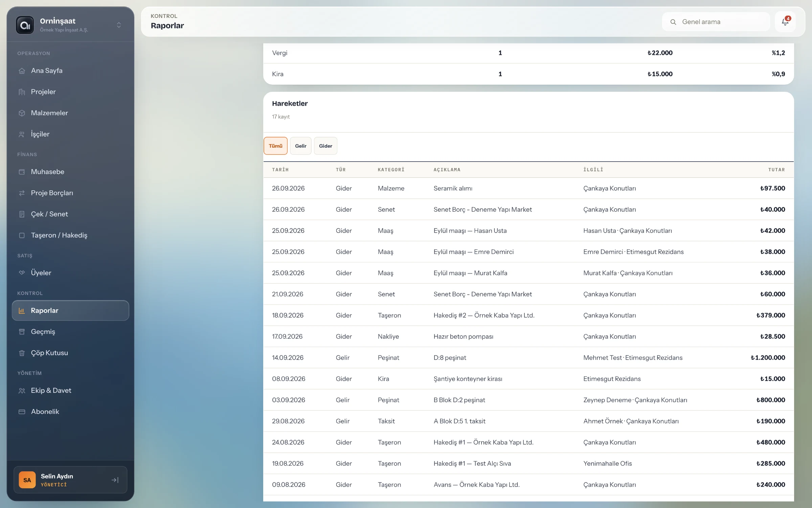
Task: Select the Tümü filter tab
Action: pyautogui.click(x=275, y=146)
